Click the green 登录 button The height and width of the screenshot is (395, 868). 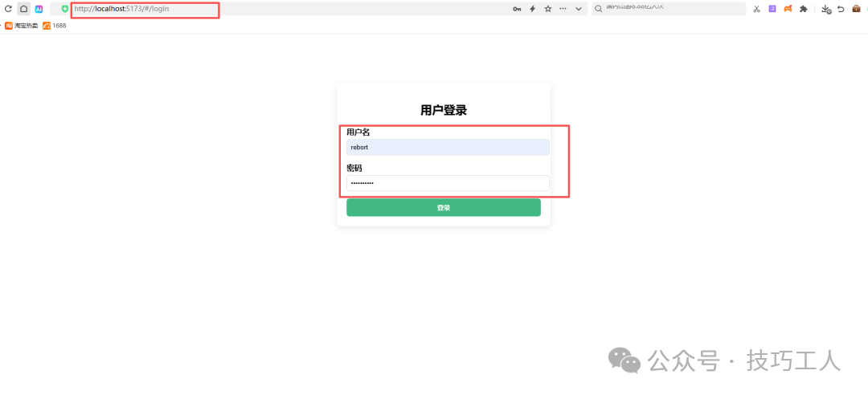(x=444, y=207)
